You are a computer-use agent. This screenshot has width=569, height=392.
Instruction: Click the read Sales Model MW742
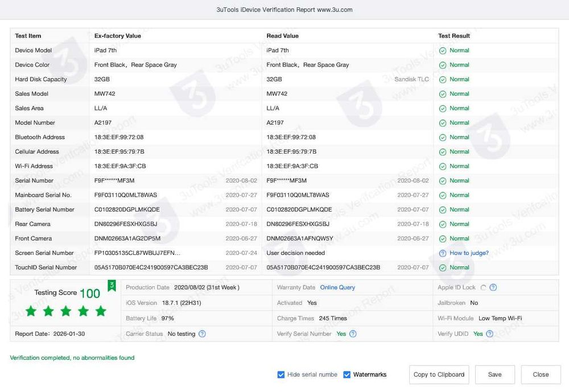[x=277, y=94]
